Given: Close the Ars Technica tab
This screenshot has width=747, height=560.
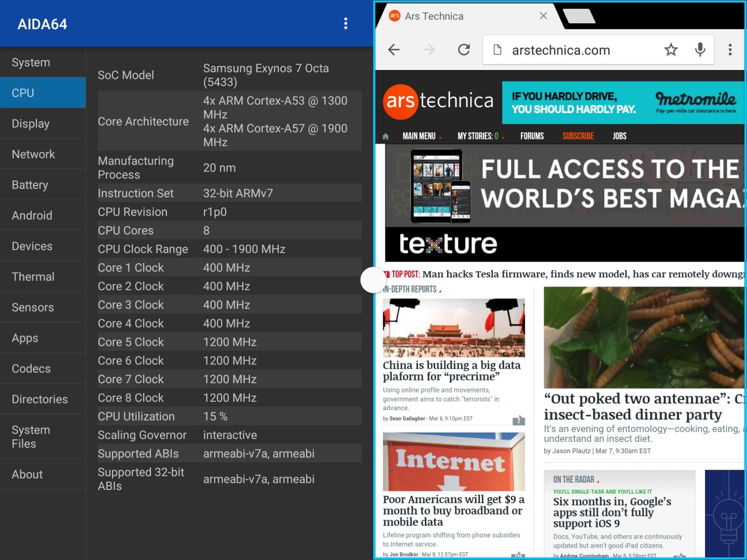Looking at the screenshot, I should (x=543, y=16).
